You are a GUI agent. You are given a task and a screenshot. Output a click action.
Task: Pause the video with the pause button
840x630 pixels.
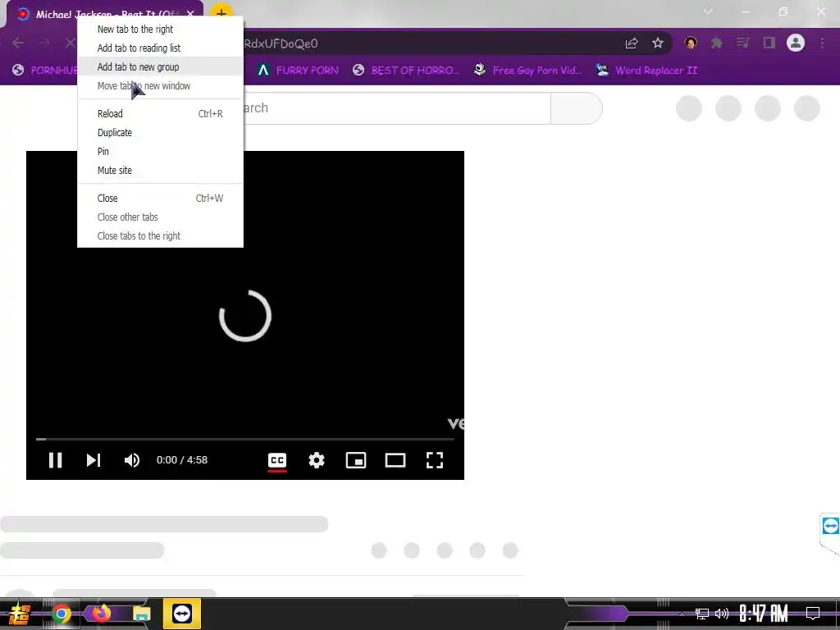pos(55,460)
